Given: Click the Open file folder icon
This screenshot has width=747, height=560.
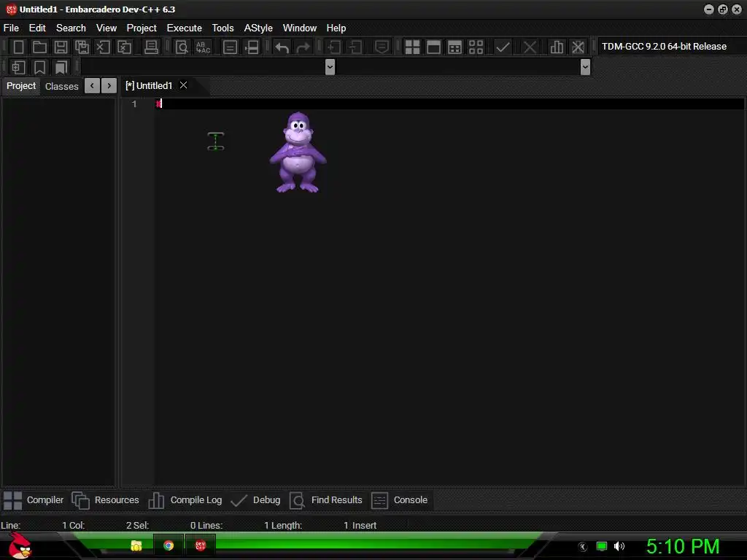Looking at the screenshot, I should (x=39, y=47).
